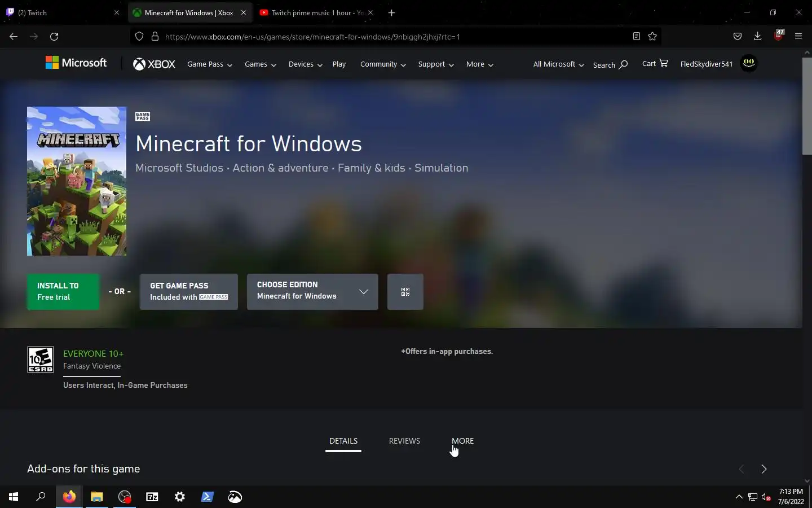Open Firefox downloads panel
This screenshot has width=812, height=508.
[x=757, y=36]
